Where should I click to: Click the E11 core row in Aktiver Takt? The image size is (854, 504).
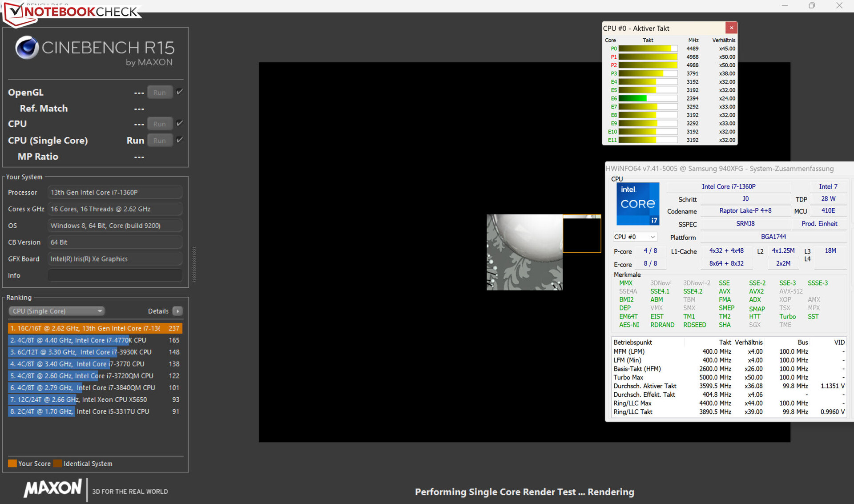coord(670,140)
